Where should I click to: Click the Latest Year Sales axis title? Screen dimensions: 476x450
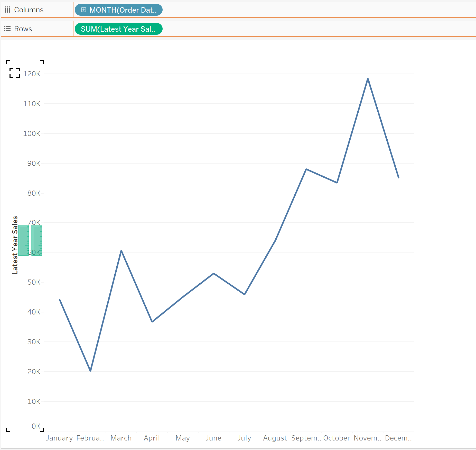[15, 245]
